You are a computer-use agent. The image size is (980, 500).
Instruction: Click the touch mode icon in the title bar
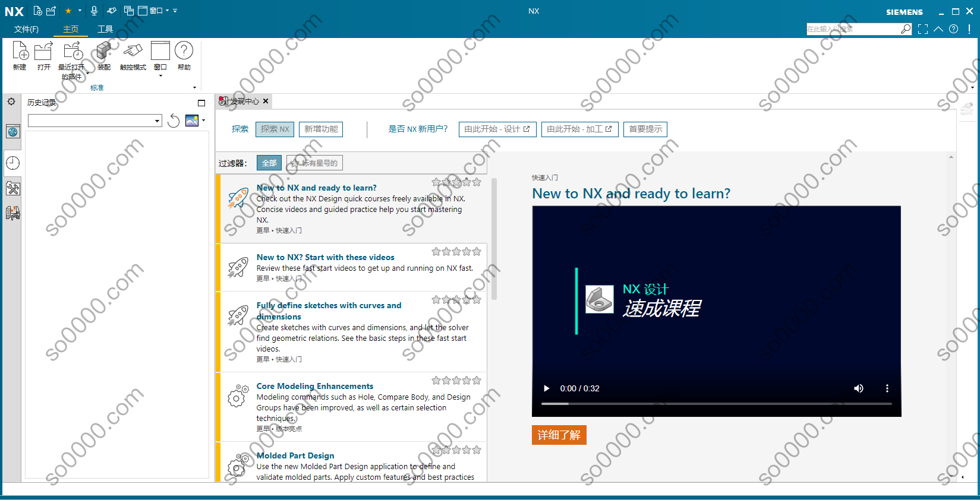pos(112,11)
